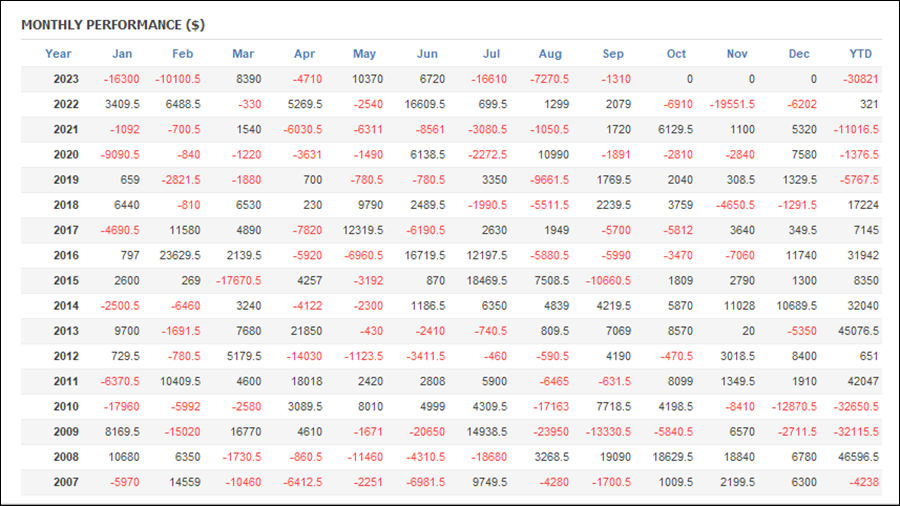The width and height of the screenshot is (900, 506).
Task: Click the 2007 Feb value 14559
Action: pyautogui.click(x=185, y=483)
